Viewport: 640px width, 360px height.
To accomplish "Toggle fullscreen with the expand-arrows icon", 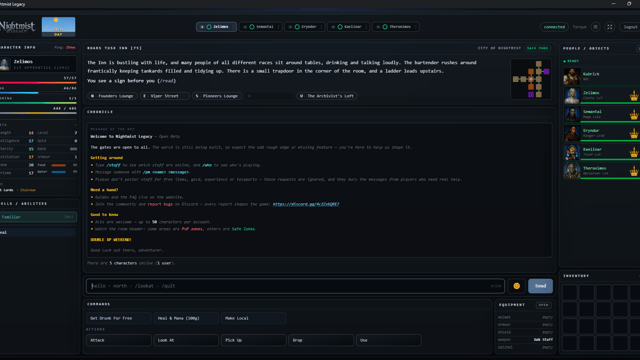I will [610, 27].
